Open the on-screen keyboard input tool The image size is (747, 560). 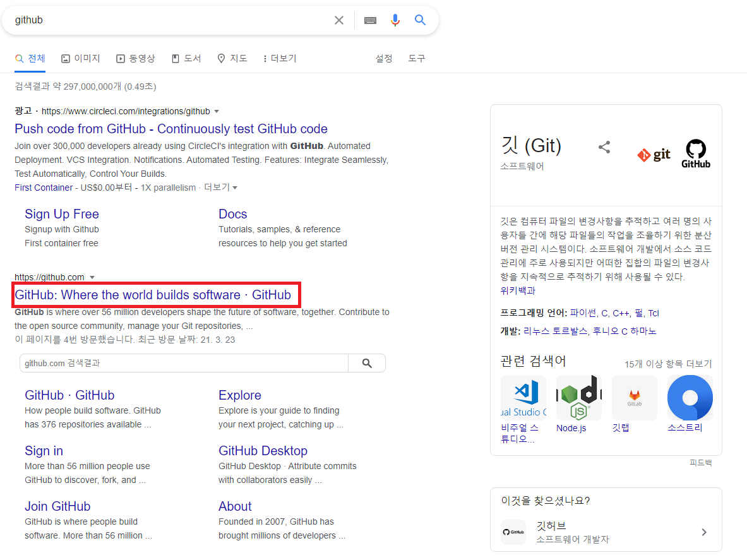370,20
